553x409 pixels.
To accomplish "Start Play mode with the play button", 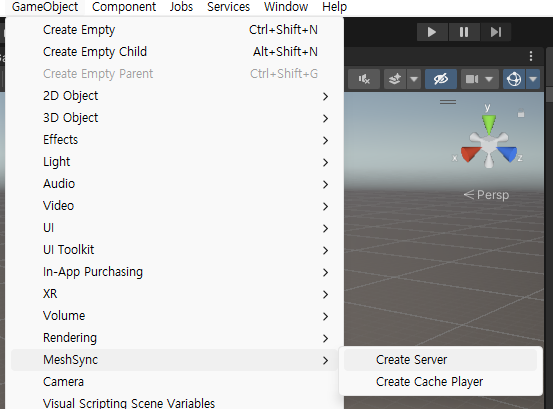I will [432, 32].
